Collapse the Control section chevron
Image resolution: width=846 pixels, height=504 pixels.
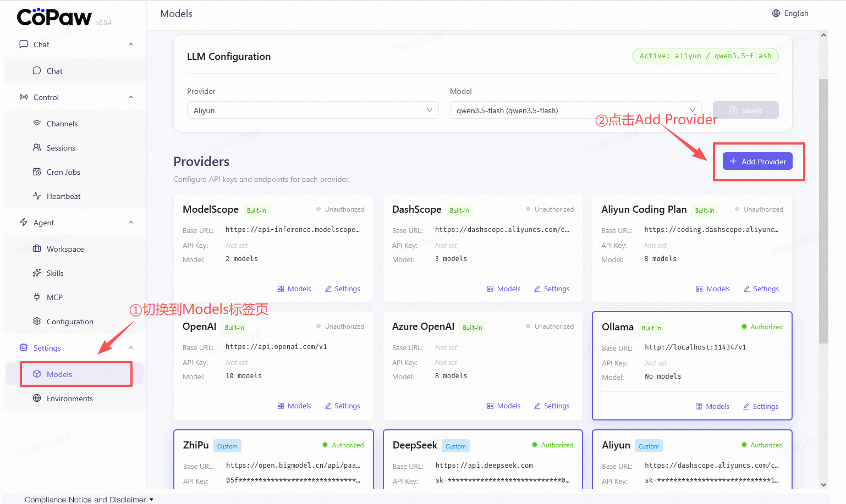coord(131,97)
